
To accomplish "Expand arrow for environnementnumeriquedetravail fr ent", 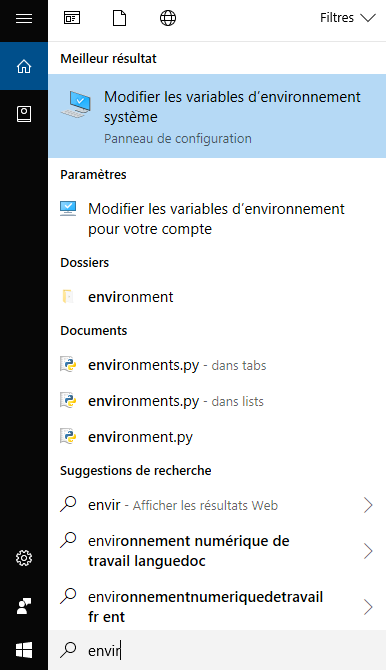I will pyautogui.click(x=368, y=607).
